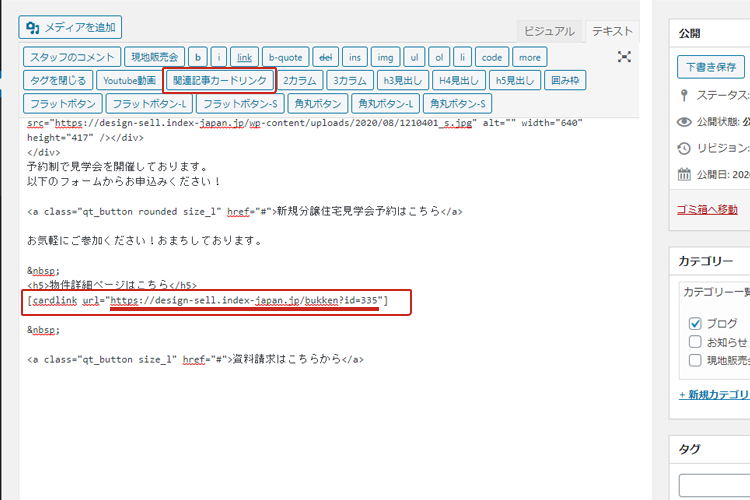Toggle distraction-free fullscreen editor icon
Viewport: 750px width, 500px height.
click(x=624, y=57)
